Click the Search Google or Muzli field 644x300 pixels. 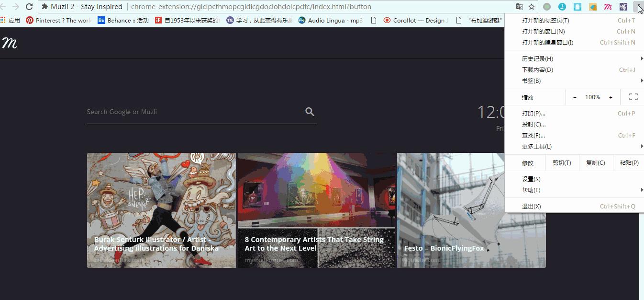pyautogui.click(x=167, y=111)
